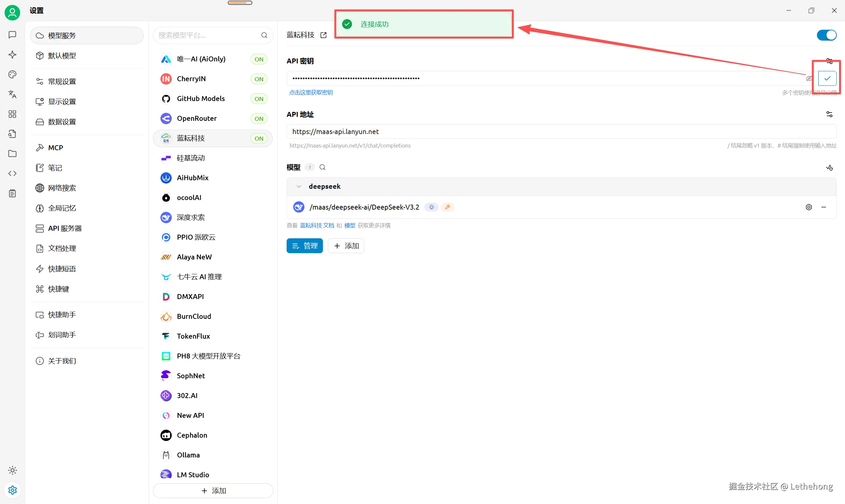
Task: Show the hidden API key
Action: click(x=809, y=79)
